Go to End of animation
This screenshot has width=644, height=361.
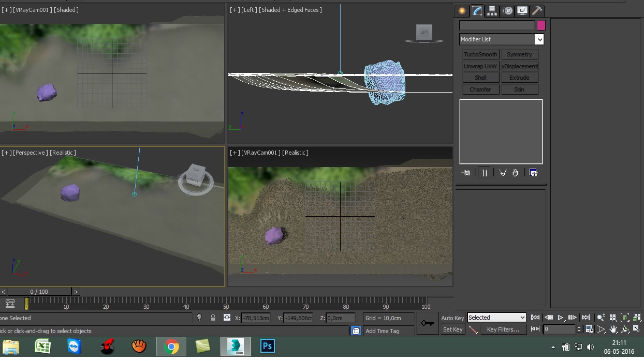[586, 318]
